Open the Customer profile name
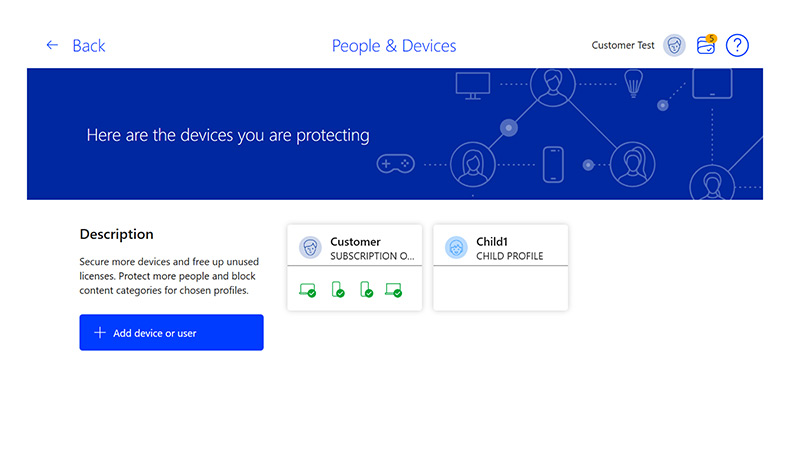Screen dimensions: 800x450 (355, 241)
